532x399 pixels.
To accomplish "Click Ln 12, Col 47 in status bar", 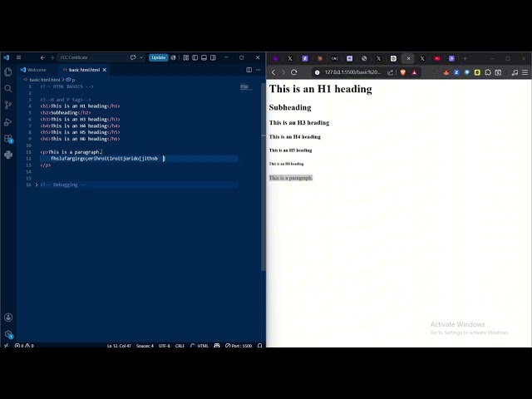I will pyautogui.click(x=119, y=346).
